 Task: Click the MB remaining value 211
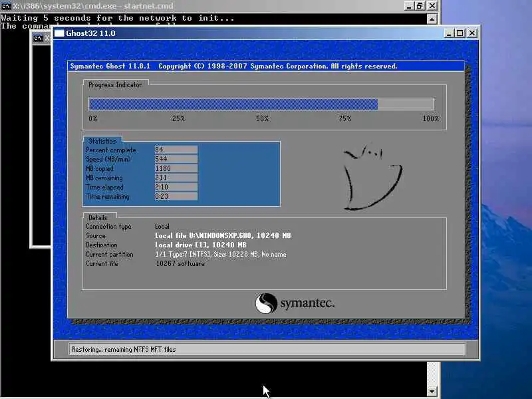pos(176,178)
